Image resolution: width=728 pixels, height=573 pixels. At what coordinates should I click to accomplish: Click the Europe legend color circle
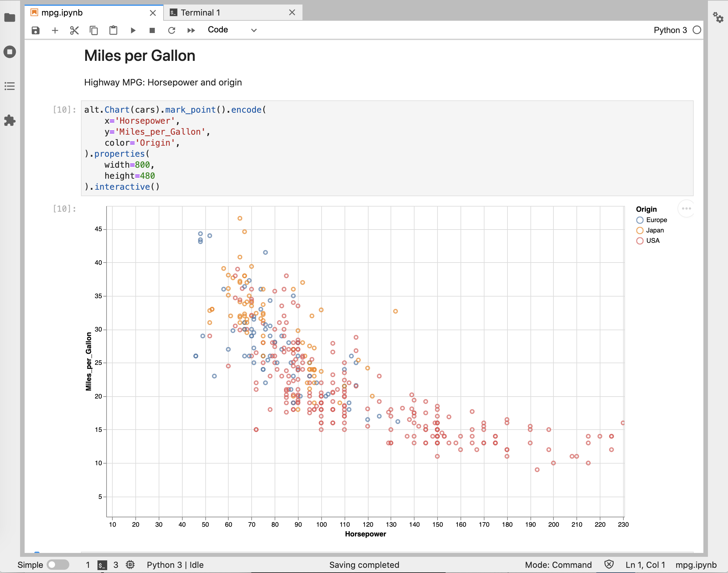coord(640,220)
